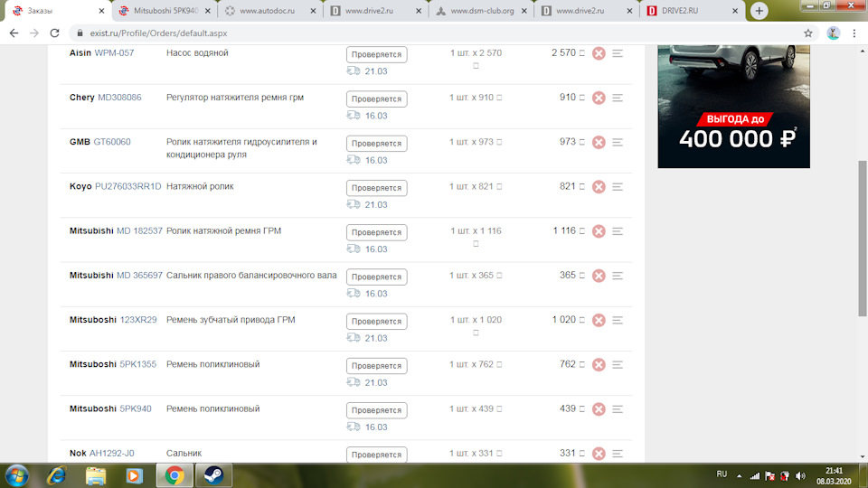The height and width of the screenshot is (488, 868).
Task: Click the volume speaker tray icon
Action: 800,476
